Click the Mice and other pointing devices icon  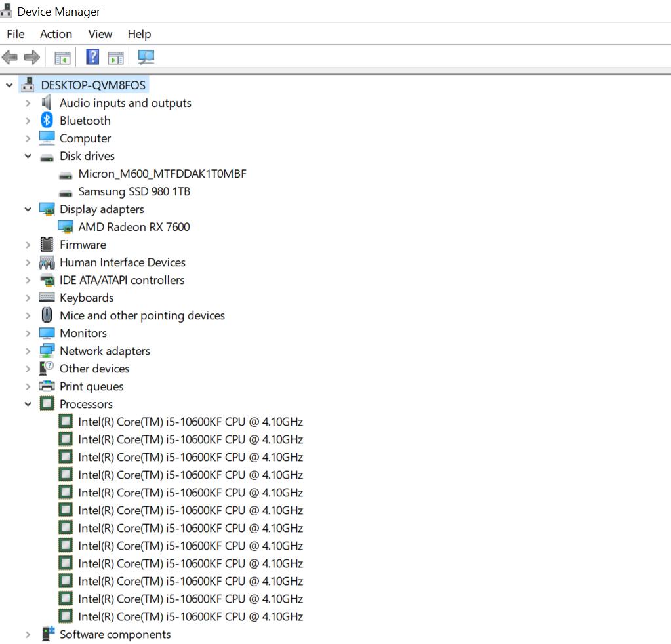tap(47, 315)
